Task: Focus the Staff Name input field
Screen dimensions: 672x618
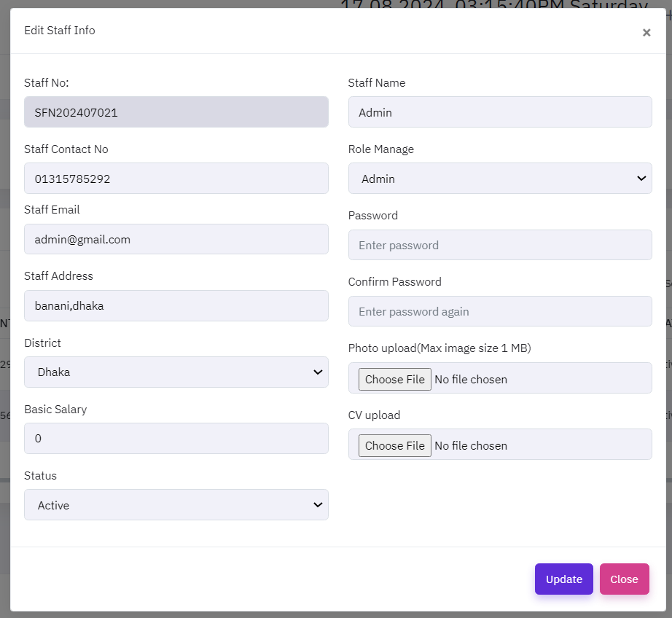Action: [499, 112]
